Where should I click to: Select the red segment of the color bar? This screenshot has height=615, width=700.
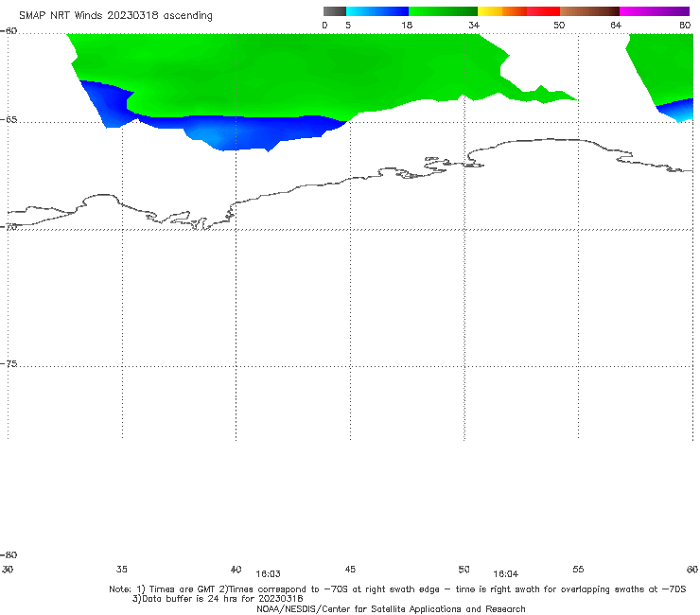pos(544,11)
